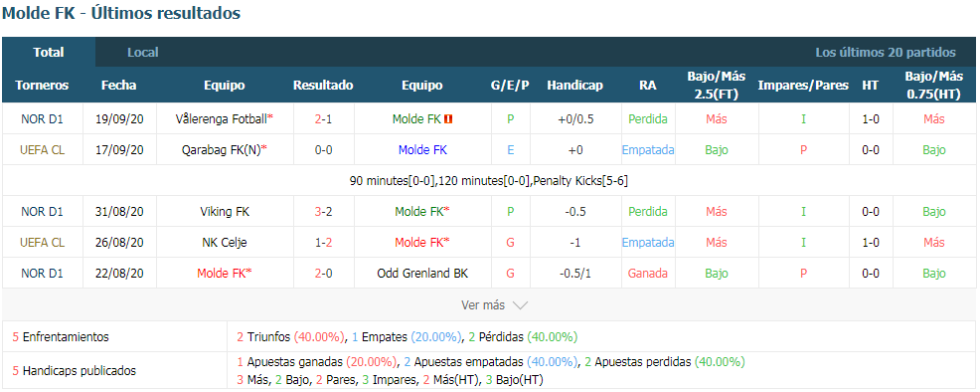Click the Ver más text label
This screenshot has width=980, height=392.
[482, 305]
